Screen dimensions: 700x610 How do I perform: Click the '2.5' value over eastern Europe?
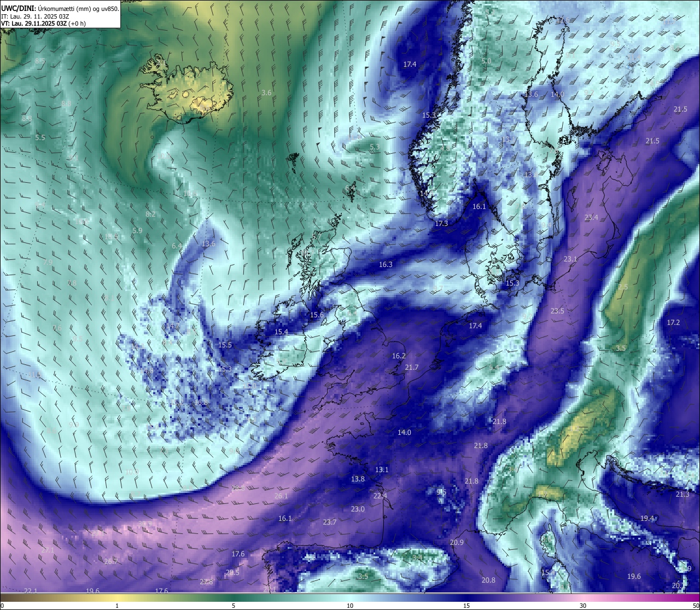pos(623,287)
